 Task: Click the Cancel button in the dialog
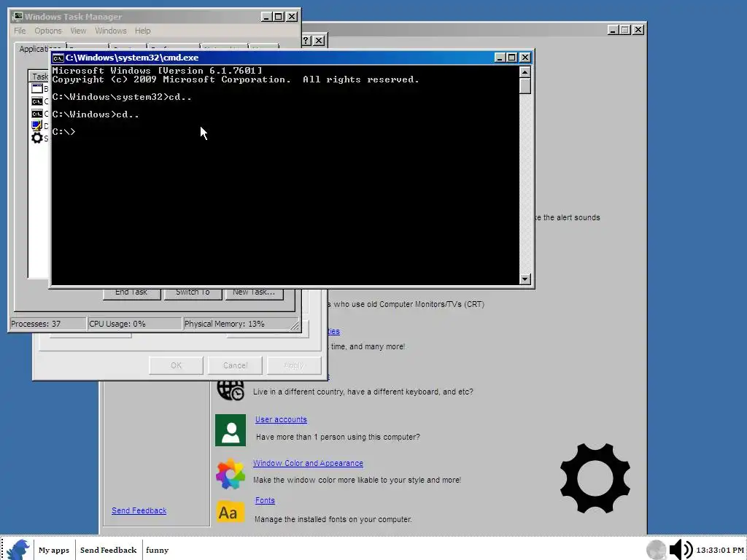pyautogui.click(x=235, y=365)
